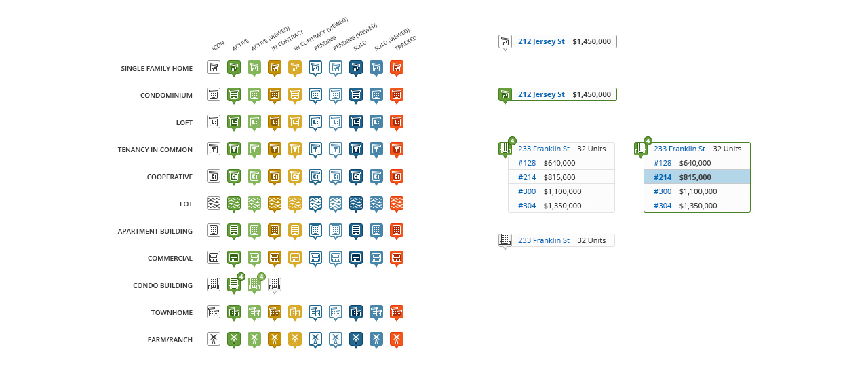868x387 pixels.
Task: Click the in contract (viewed) commercial marker
Action: coord(295,257)
